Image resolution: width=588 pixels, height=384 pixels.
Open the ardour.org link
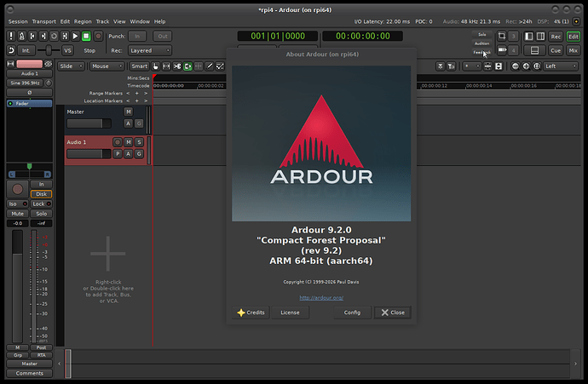[x=321, y=297]
